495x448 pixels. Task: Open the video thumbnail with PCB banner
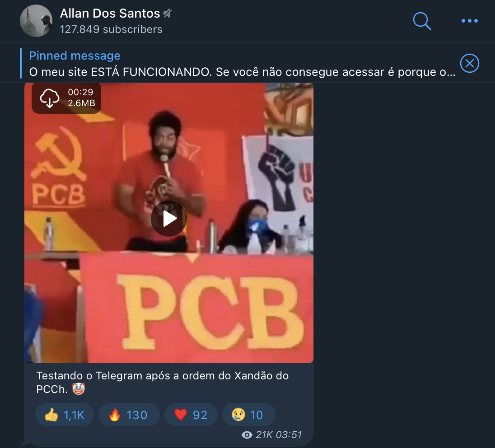(169, 223)
